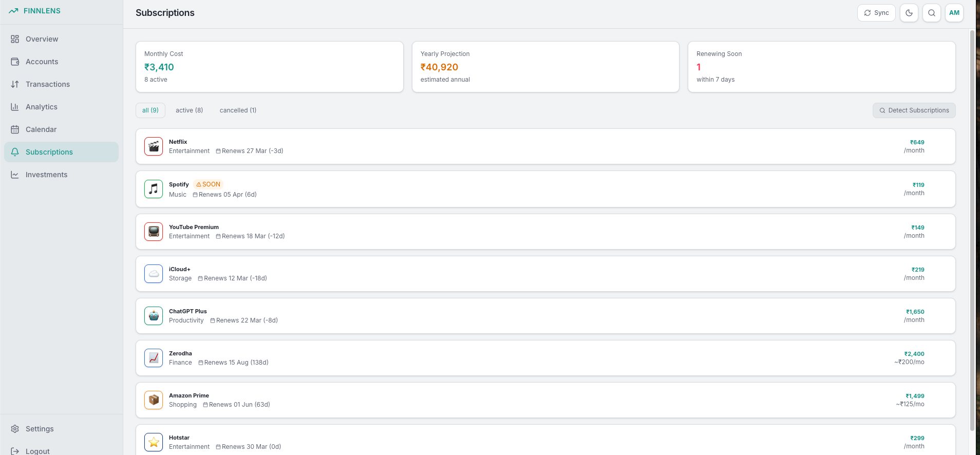Screen dimensions: 980x455
Task: Click the Yearly Projection ₹40,920 value
Action: 439,67
